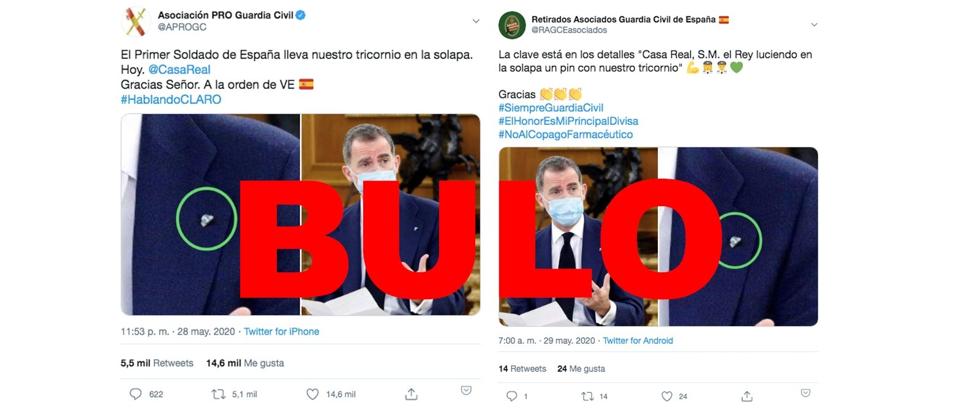Viewport: 980px width, 413px height.
Task: Expand the APROGC tweet options chevron
Action: click(x=476, y=21)
